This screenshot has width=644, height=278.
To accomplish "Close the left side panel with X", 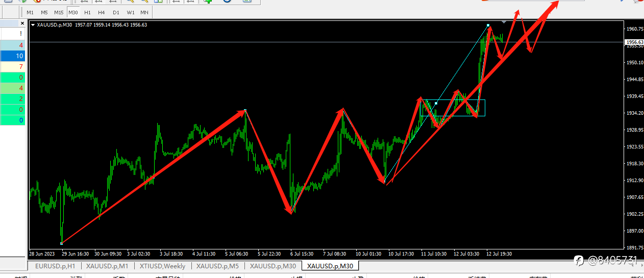I will coord(22,23).
